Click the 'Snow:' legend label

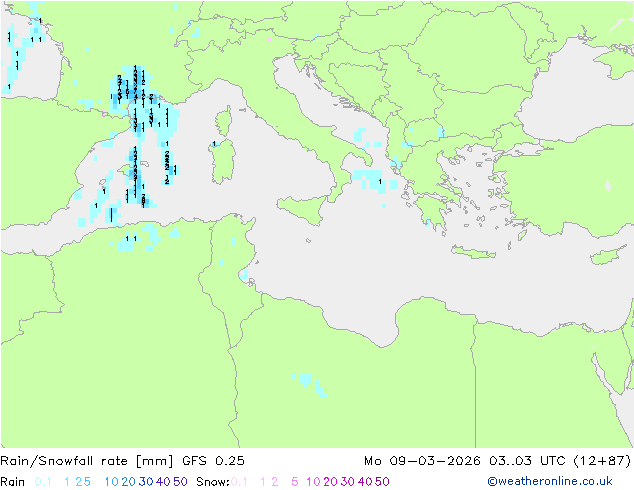[x=213, y=482]
